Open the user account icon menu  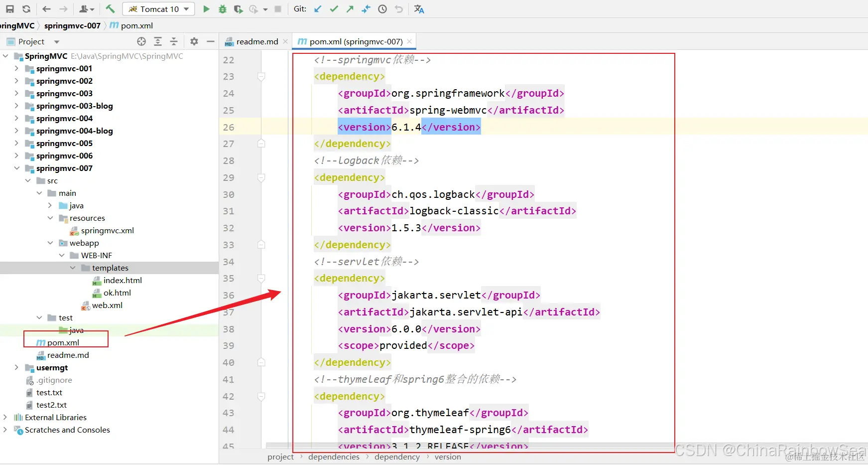pos(86,9)
